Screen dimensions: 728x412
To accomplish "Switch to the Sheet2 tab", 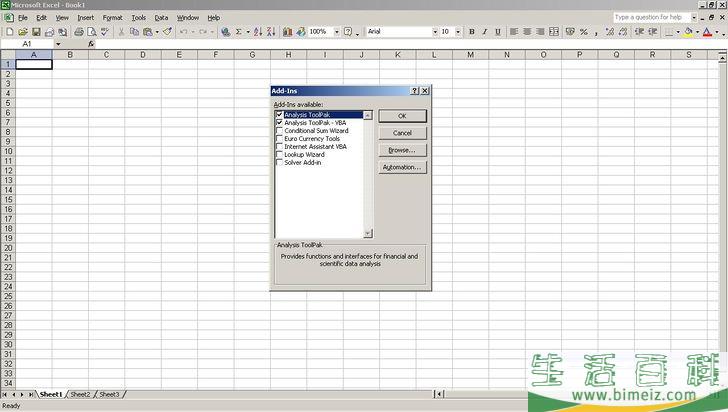I will point(80,395).
